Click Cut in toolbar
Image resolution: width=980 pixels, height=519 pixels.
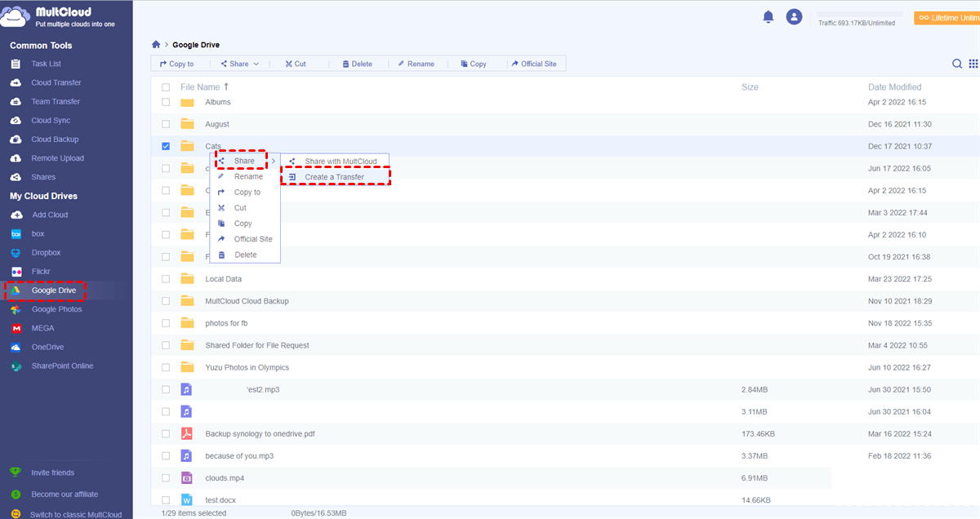tap(296, 64)
